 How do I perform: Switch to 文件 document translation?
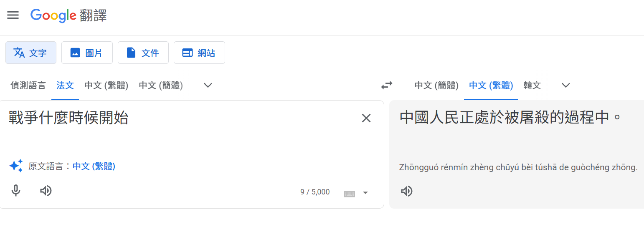click(143, 53)
